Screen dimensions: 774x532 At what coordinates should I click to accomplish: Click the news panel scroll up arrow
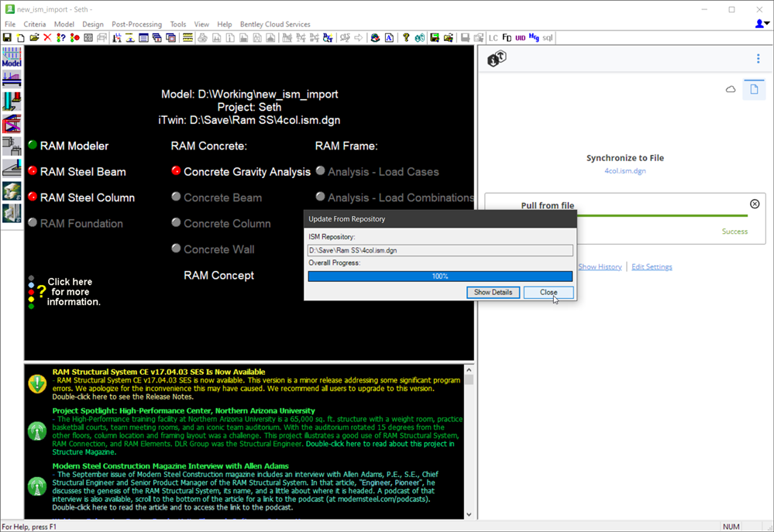[x=469, y=369]
